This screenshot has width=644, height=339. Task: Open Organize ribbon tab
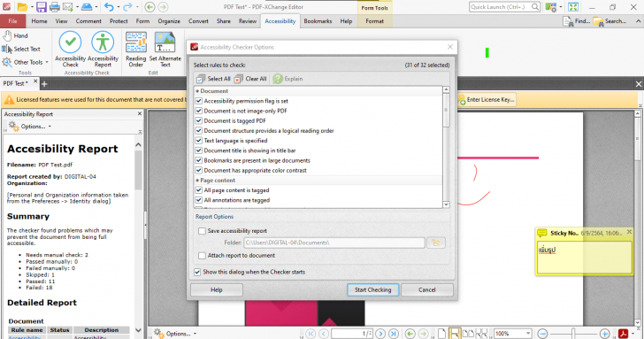[169, 21]
